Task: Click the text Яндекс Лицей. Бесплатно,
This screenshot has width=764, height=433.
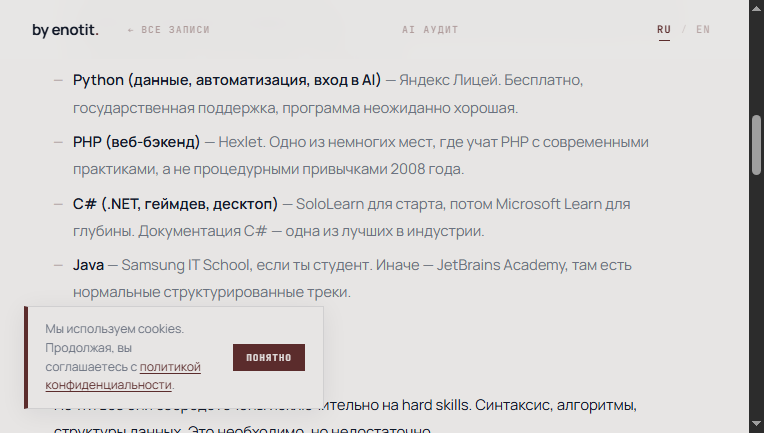Action: point(491,80)
